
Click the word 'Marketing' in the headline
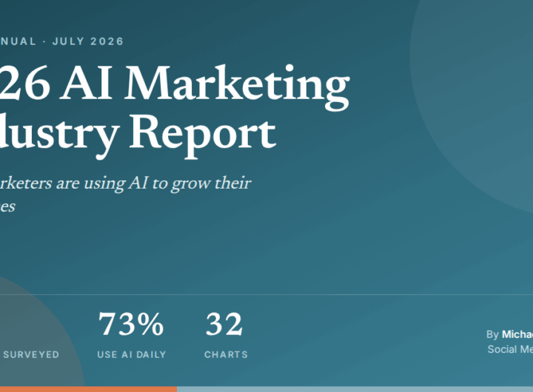[237, 87]
